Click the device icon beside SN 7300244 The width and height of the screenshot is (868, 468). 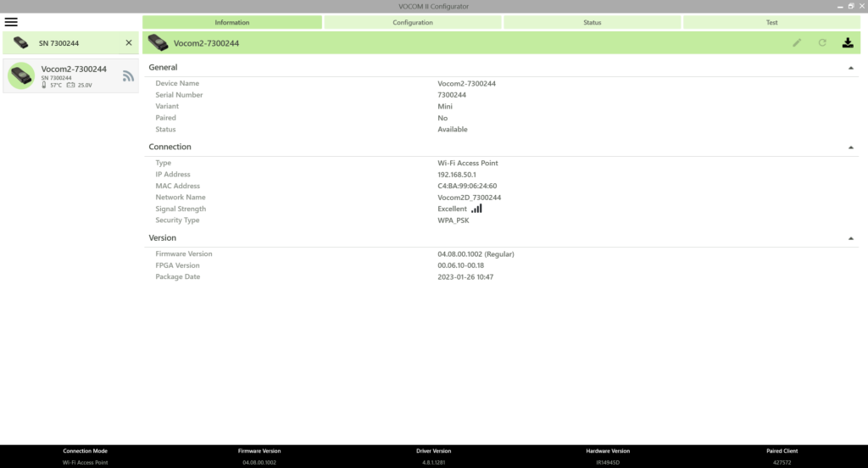pos(21,42)
